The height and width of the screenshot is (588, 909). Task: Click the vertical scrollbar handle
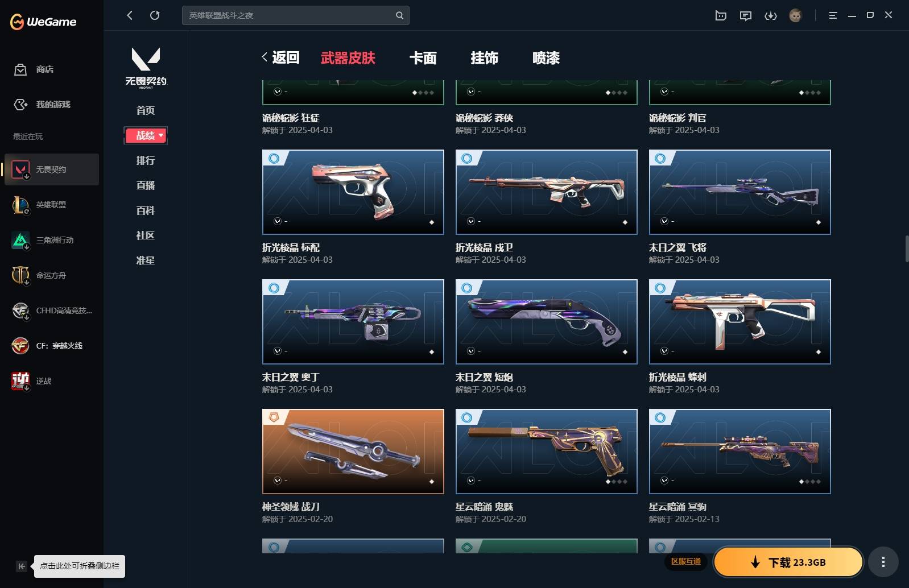click(907, 249)
